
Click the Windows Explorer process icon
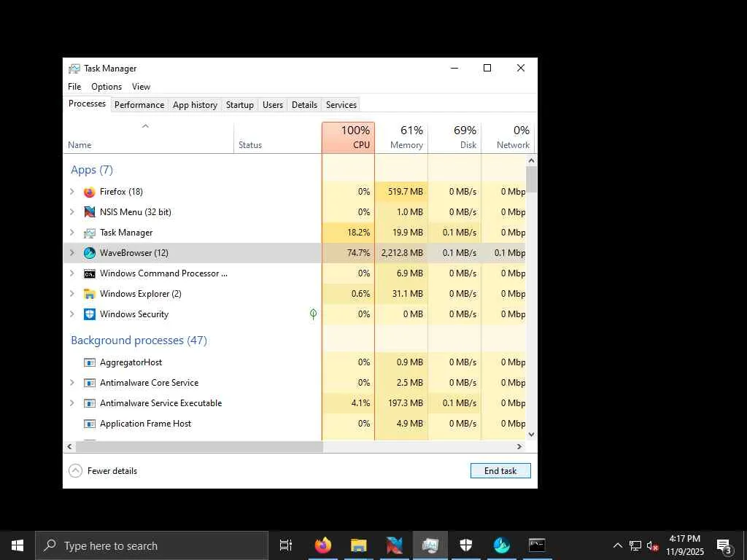pyautogui.click(x=89, y=294)
